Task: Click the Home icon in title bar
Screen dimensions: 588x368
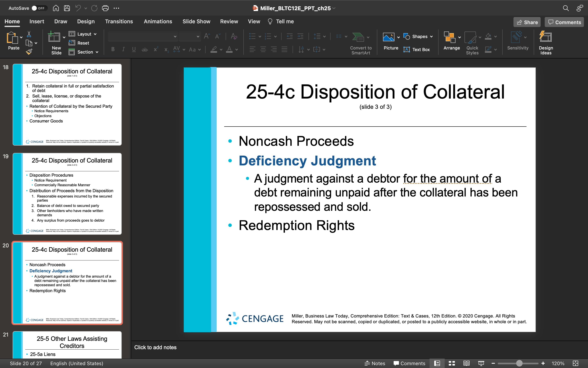Action: 56,8
